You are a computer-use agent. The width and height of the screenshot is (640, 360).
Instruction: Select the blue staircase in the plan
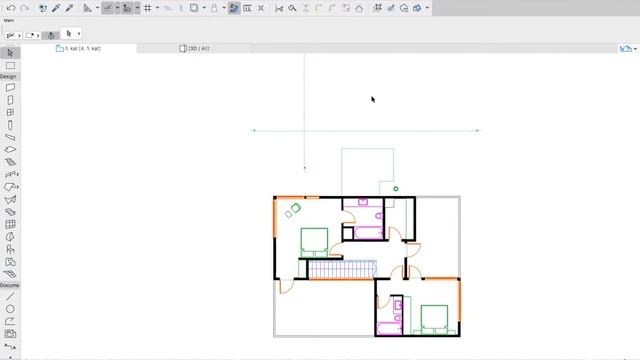point(342,269)
